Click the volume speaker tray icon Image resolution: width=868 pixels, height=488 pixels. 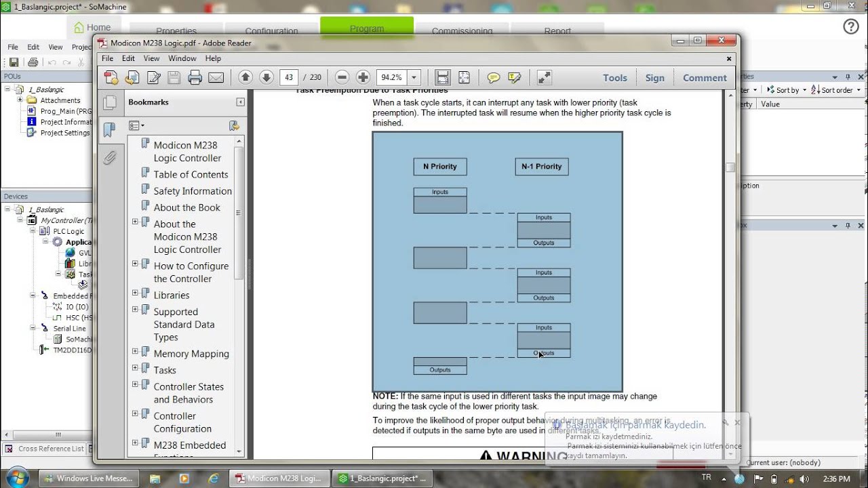(804, 479)
